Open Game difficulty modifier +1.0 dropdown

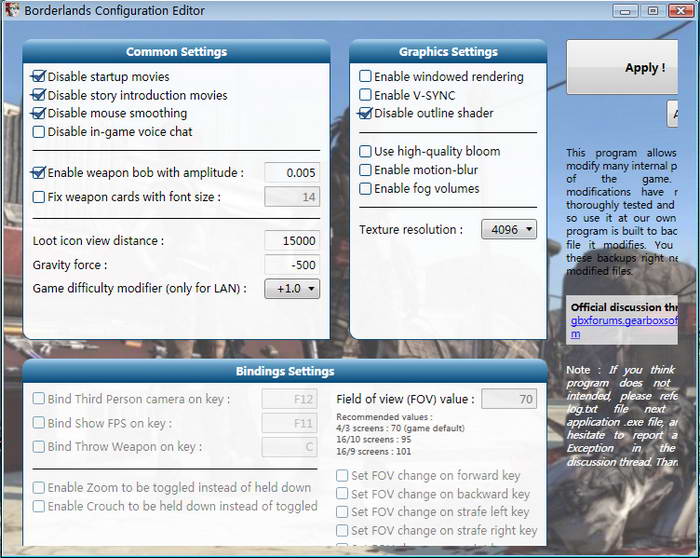pyautogui.click(x=292, y=289)
